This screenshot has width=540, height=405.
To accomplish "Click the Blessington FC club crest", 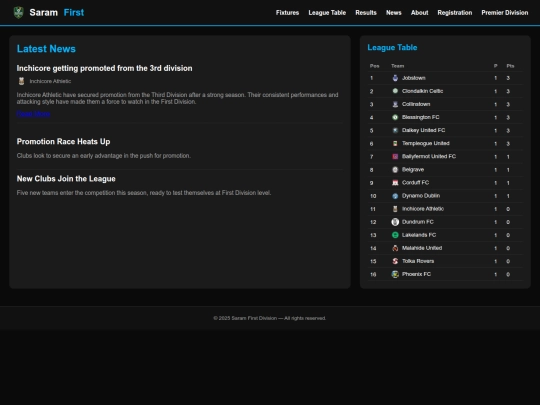I will point(395,117).
